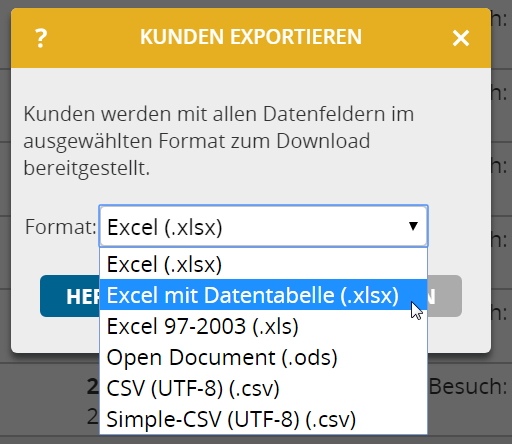Image resolution: width=512 pixels, height=444 pixels.
Task: Click the Format: label
Action: coord(61,227)
